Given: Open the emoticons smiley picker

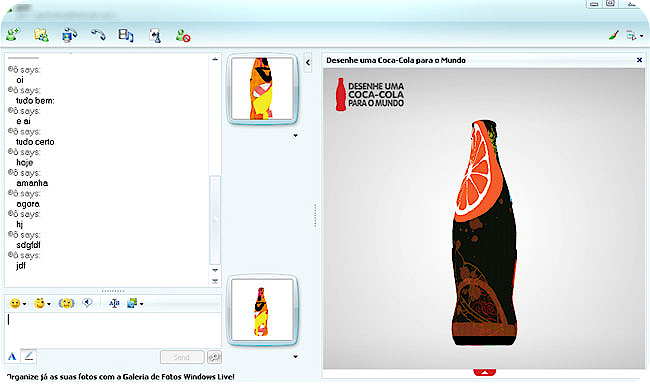Looking at the screenshot, I should pos(15,303).
